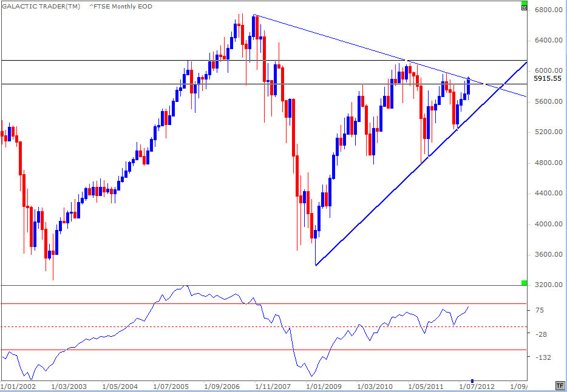Click the current price value 5915.55
Viewport: 567px width, 392px height.
[x=548, y=78]
